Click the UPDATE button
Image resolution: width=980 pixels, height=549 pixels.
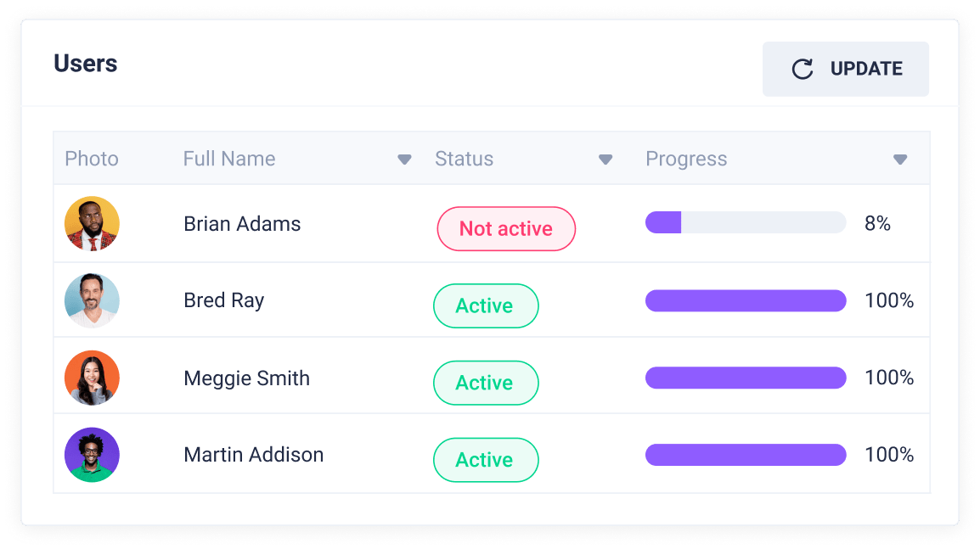[x=846, y=69]
